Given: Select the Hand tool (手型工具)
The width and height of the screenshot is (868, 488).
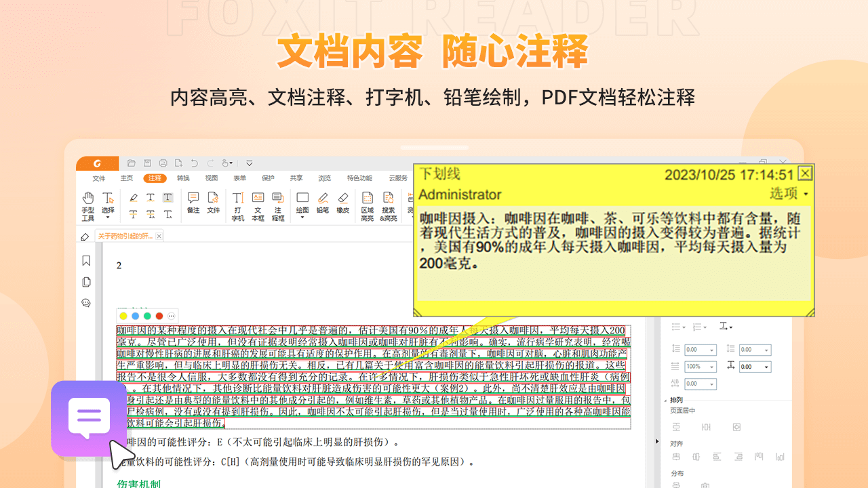Looking at the screenshot, I should tap(88, 205).
